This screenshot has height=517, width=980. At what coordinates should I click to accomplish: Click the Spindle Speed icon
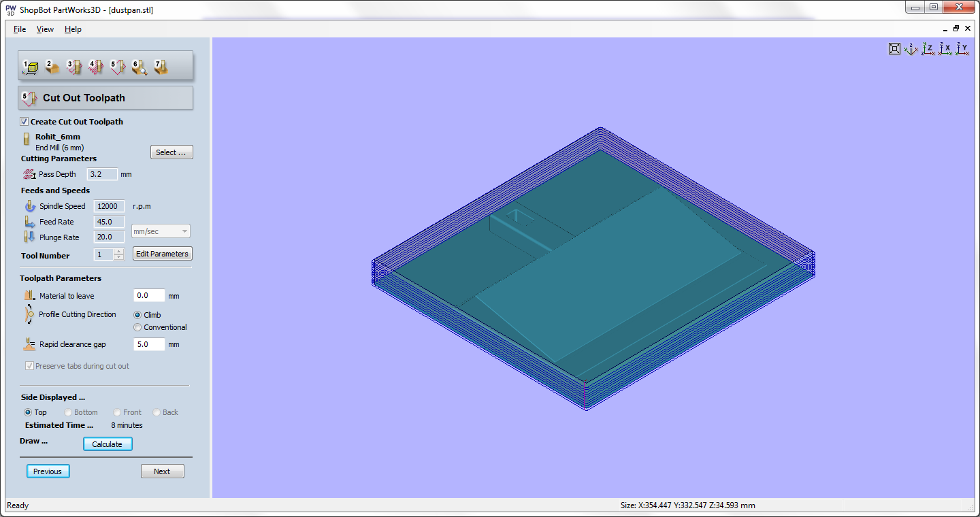coord(30,206)
